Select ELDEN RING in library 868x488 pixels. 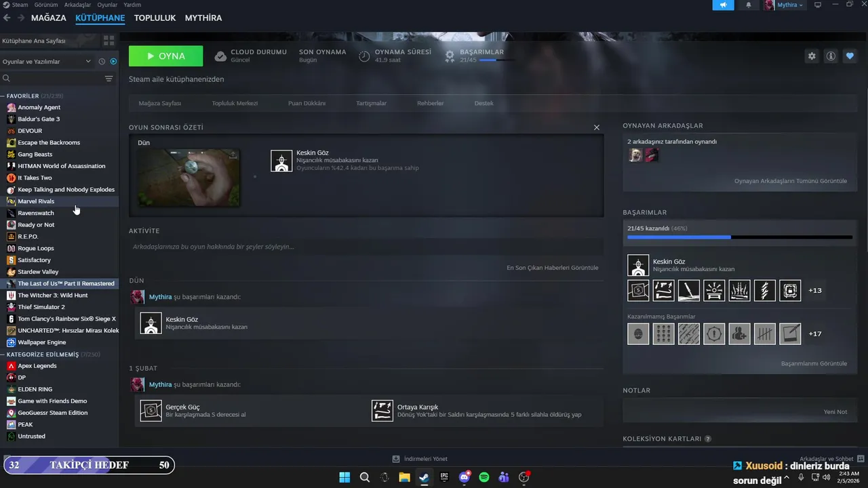(x=60, y=389)
